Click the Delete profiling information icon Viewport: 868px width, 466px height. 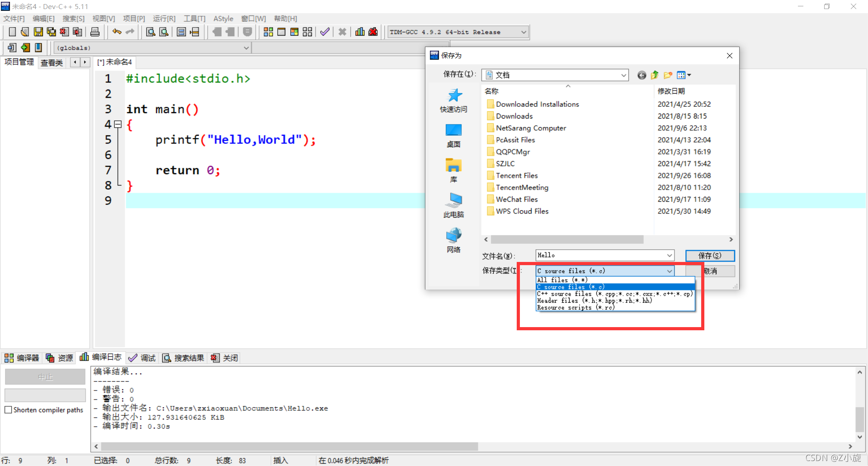point(373,32)
